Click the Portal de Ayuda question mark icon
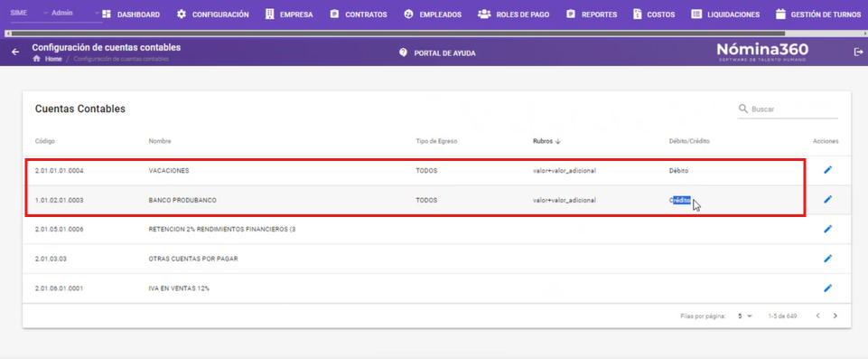Image resolution: width=868 pixels, height=359 pixels. click(x=403, y=53)
